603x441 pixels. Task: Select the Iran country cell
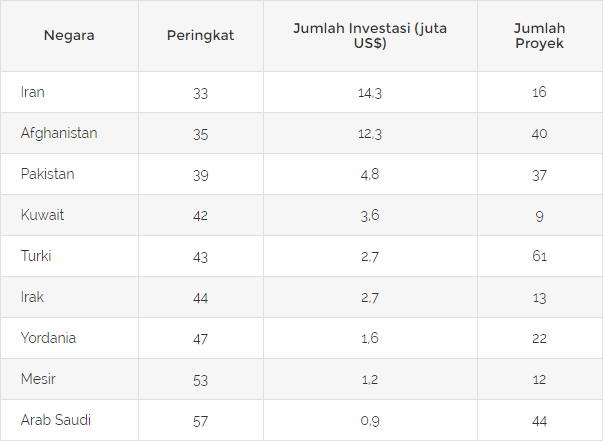[33, 92]
